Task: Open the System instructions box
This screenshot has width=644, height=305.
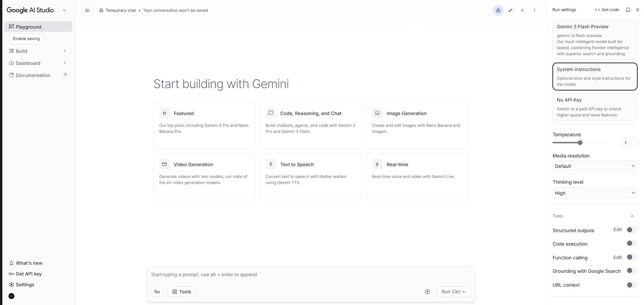Action: coord(595,76)
